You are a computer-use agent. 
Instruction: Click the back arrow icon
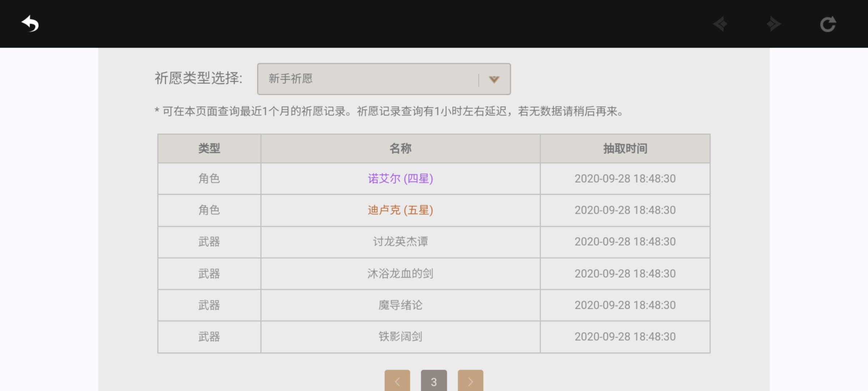tap(30, 24)
